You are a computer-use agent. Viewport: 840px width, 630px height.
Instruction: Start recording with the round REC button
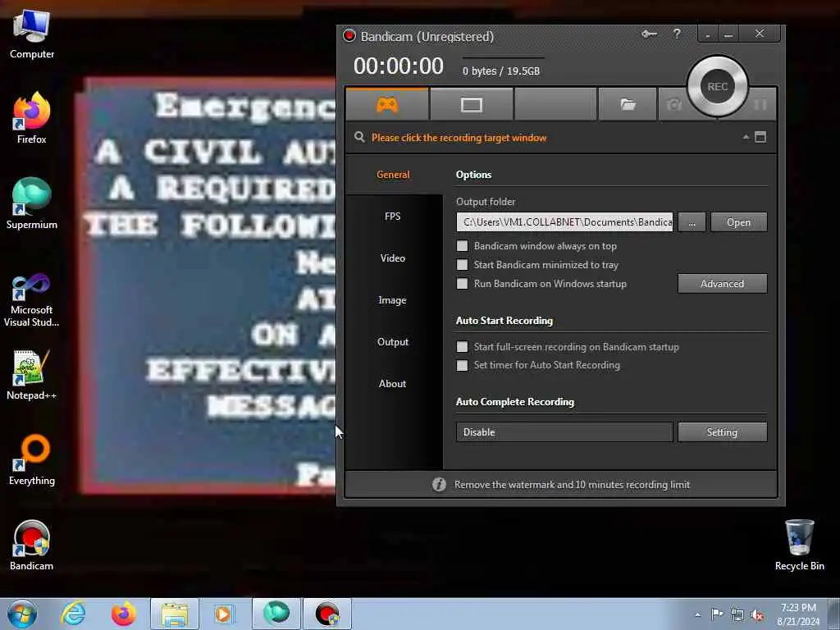[717, 86]
